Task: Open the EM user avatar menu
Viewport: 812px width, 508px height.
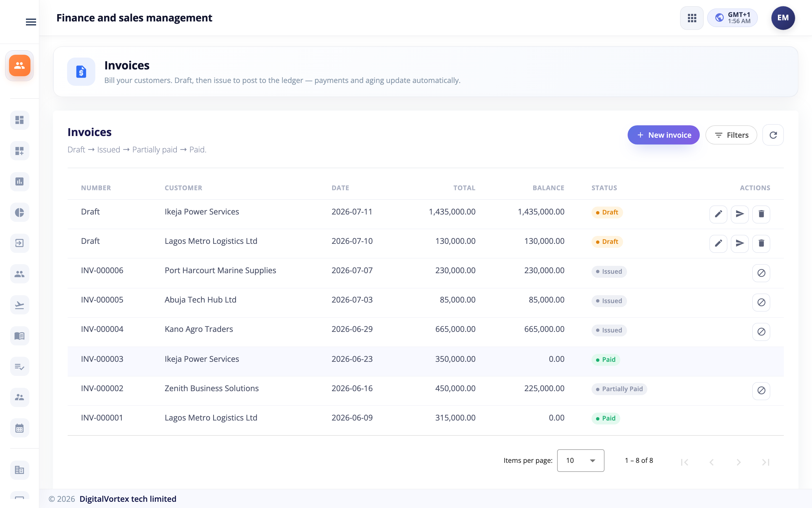Action: click(783, 18)
